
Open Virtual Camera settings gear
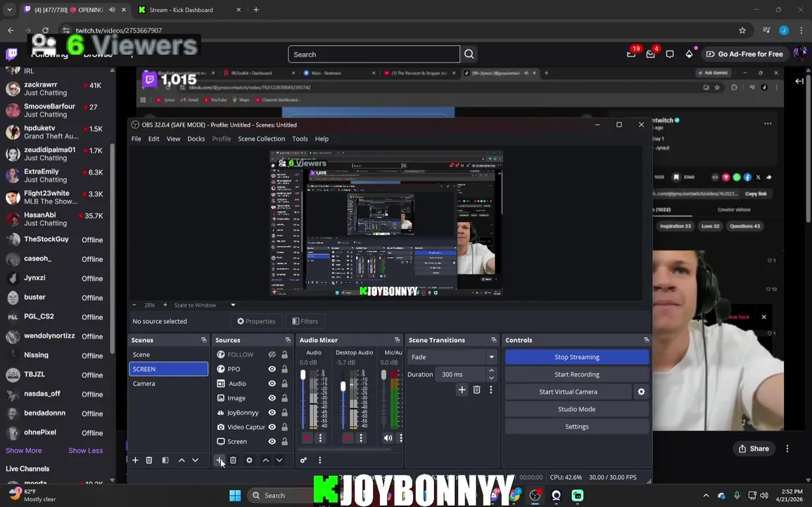(641, 392)
